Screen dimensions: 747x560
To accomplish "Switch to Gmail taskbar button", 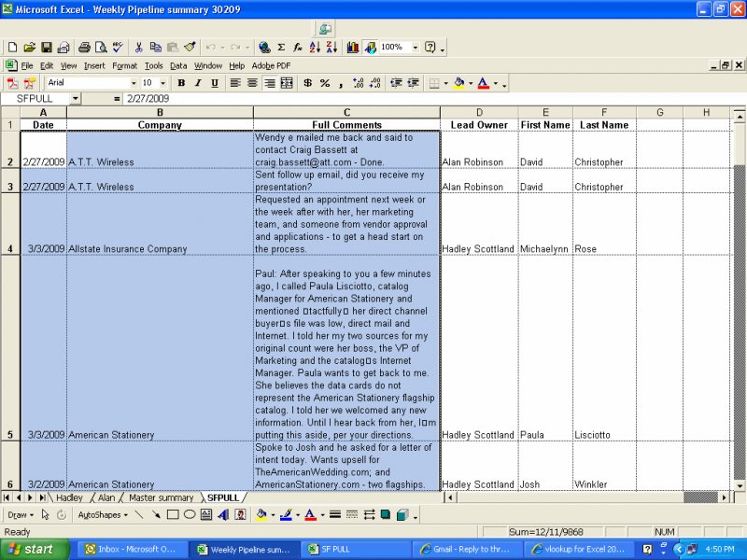I will click(469, 549).
